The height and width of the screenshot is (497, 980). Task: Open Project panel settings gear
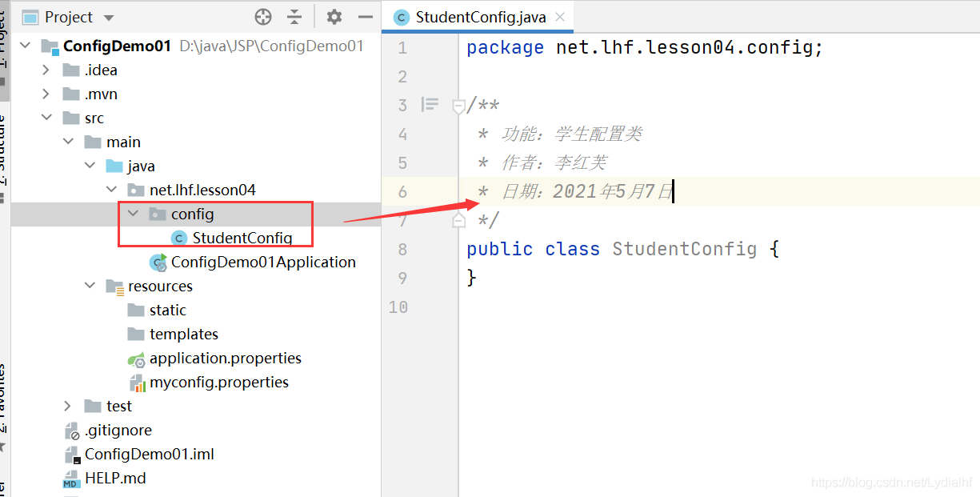coord(334,17)
